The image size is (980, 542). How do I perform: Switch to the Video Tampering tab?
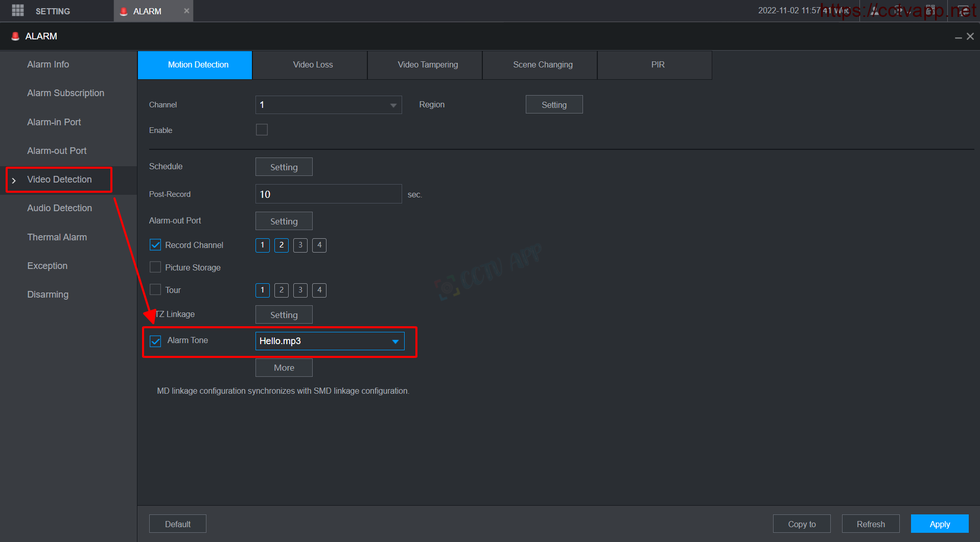point(428,65)
